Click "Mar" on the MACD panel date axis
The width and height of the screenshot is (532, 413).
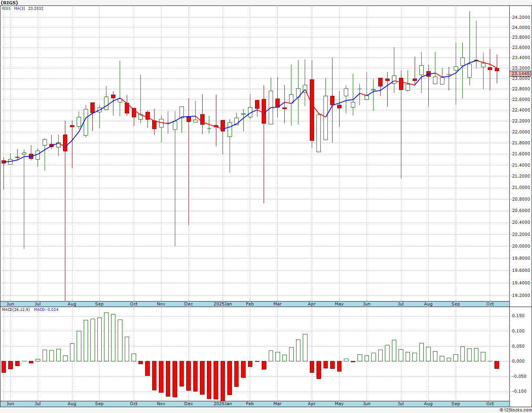[278, 404]
